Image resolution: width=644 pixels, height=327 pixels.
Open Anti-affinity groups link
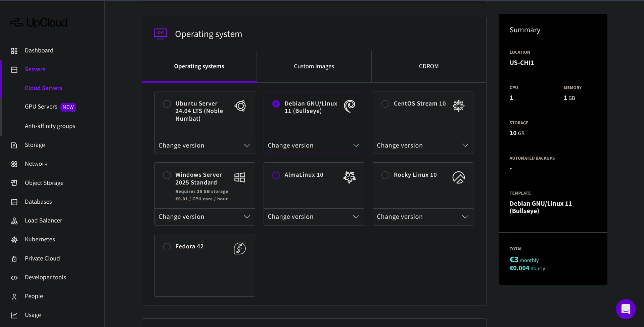coord(50,126)
